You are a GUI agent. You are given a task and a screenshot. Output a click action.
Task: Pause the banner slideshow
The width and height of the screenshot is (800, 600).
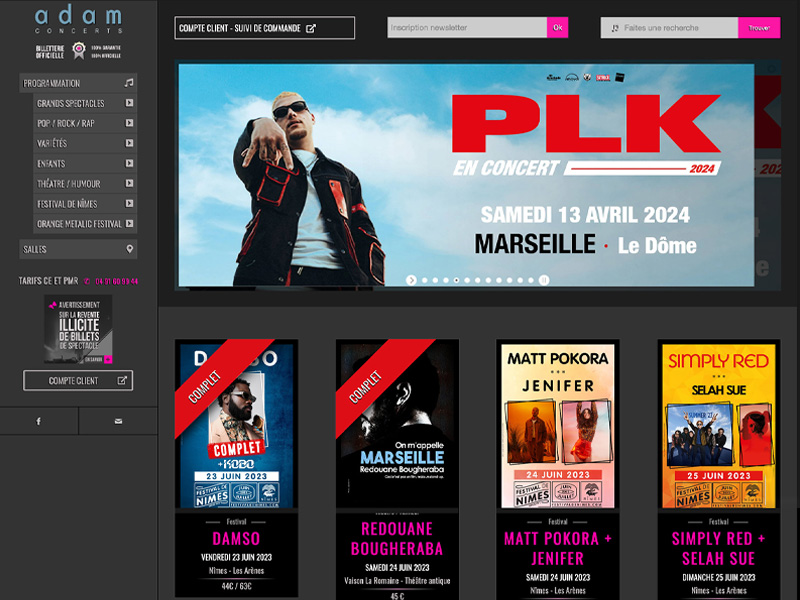[x=544, y=280]
